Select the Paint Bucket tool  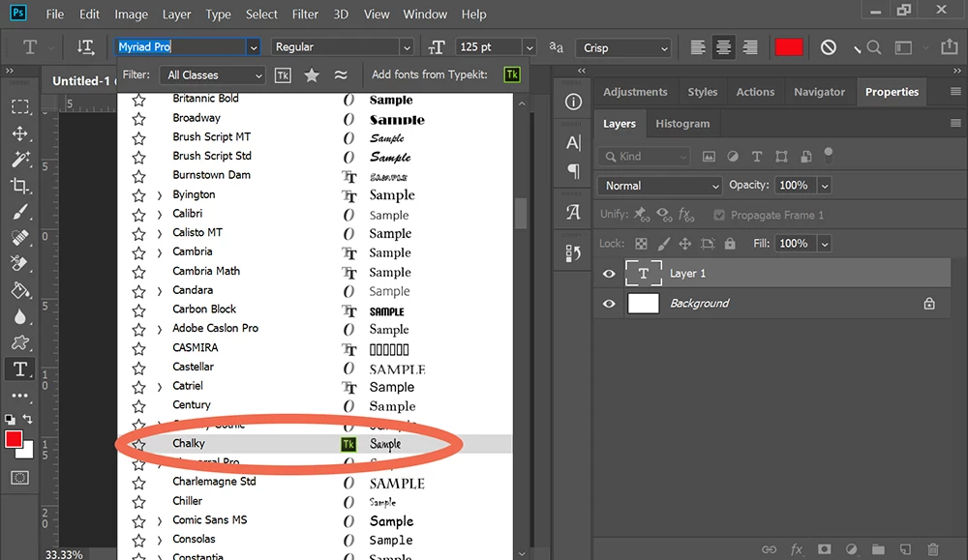click(x=19, y=290)
